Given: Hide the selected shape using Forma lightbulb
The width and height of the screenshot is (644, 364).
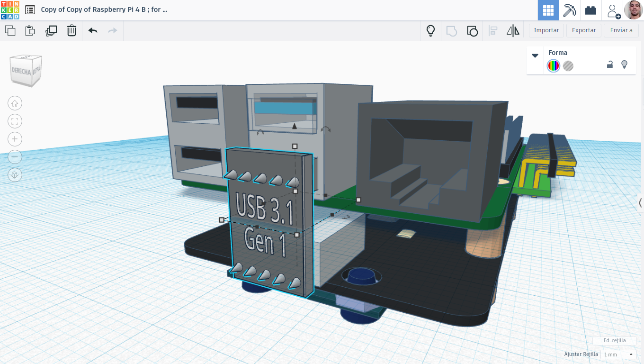Looking at the screenshot, I should coord(624,64).
